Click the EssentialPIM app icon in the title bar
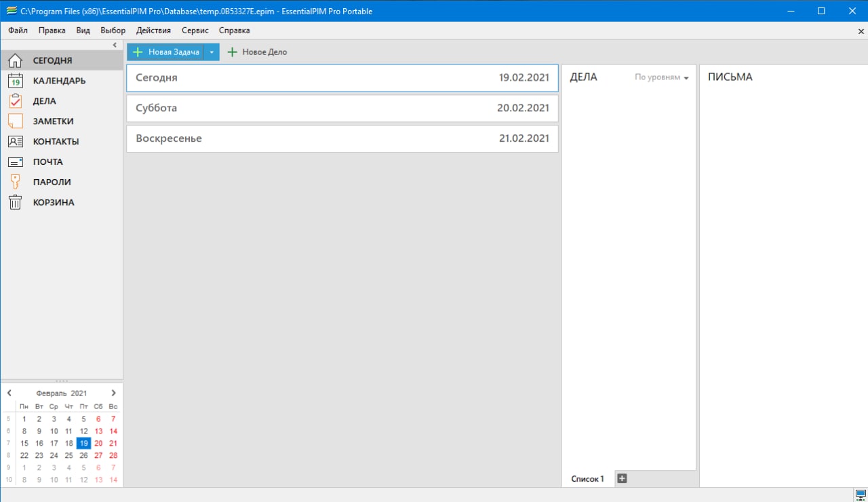Image resolution: width=868 pixels, height=502 pixels. click(x=11, y=11)
